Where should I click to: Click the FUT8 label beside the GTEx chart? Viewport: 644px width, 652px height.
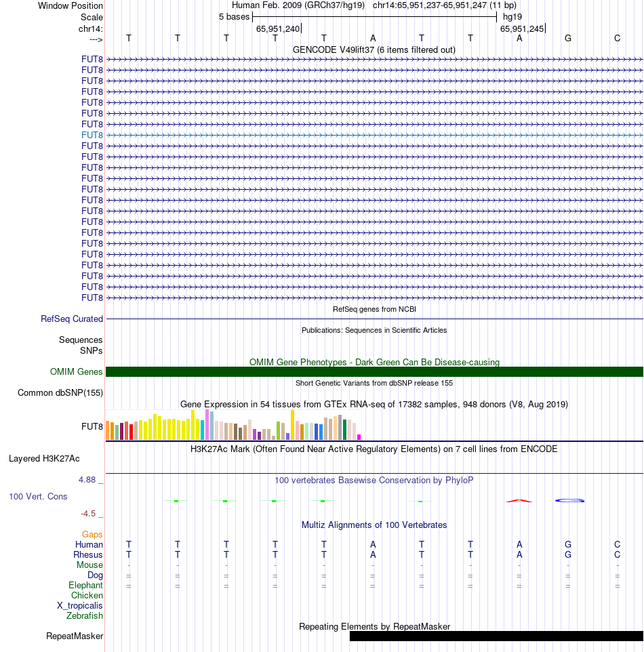(x=92, y=426)
